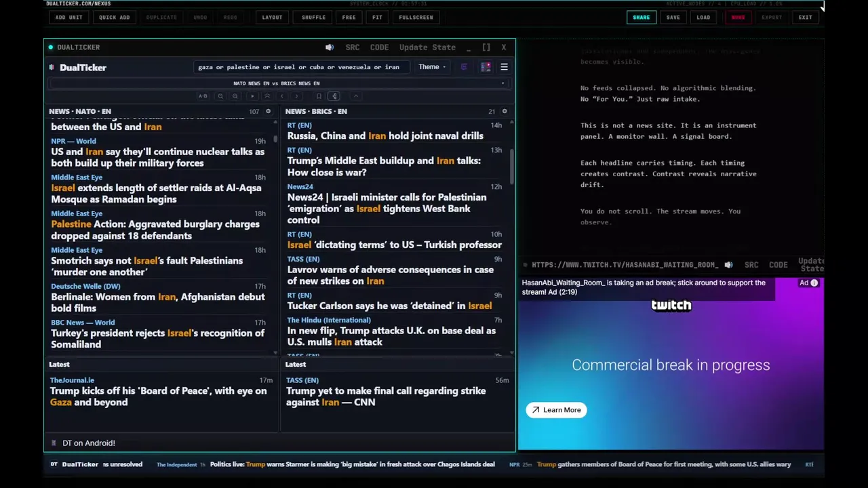868x488 pixels.
Task: Click the REDO button
Action: (x=231, y=17)
